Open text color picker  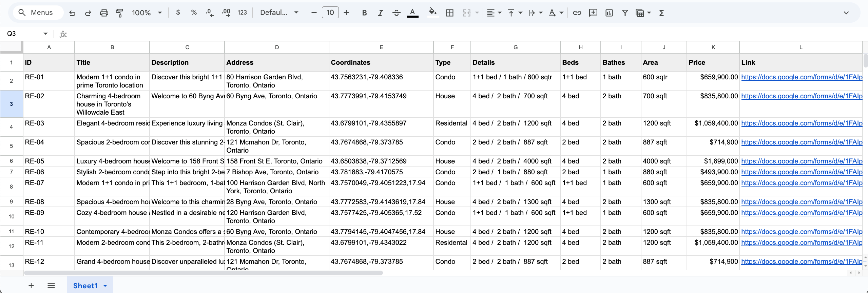pyautogui.click(x=412, y=13)
